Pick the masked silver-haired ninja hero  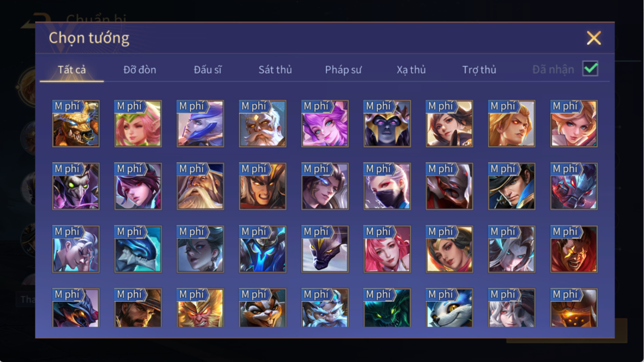pos(387,186)
